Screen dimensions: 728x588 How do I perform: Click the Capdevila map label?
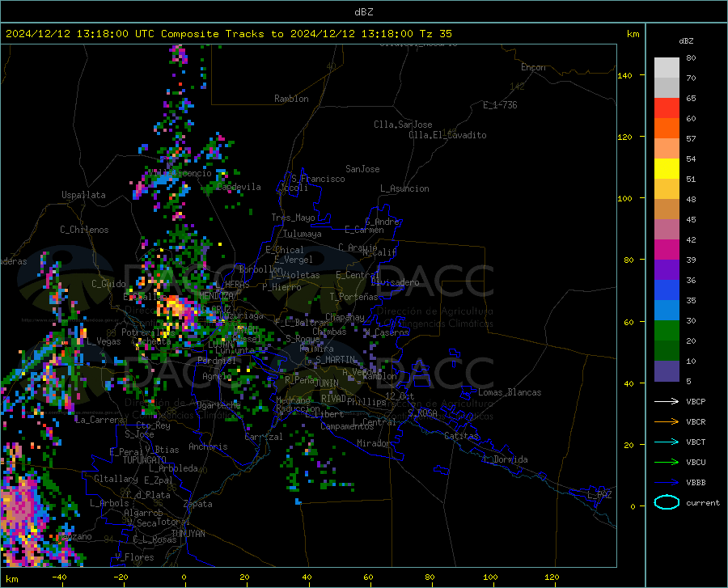point(239,187)
